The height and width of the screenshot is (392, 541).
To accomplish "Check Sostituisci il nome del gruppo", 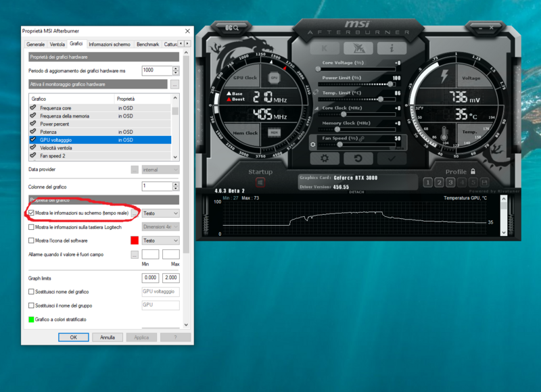I will coord(31,305).
